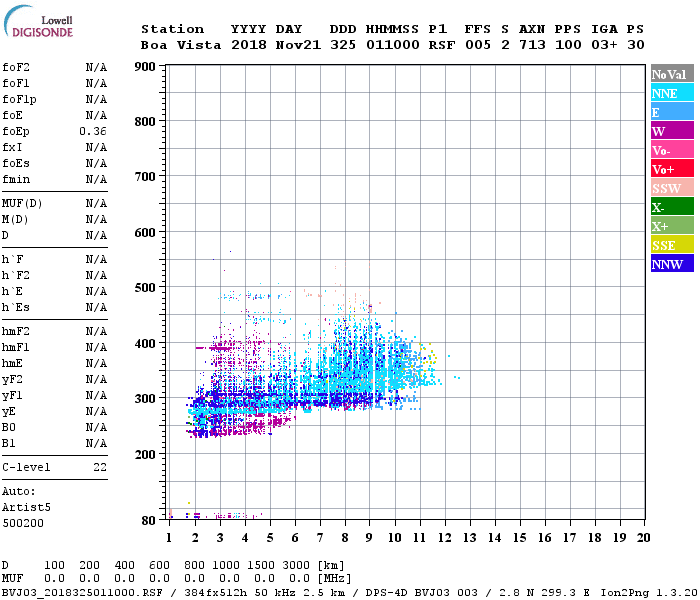The width and height of the screenshot is (700, 600).
Task: Select the Vo+ red legend swatch
Action: point(672,169)
